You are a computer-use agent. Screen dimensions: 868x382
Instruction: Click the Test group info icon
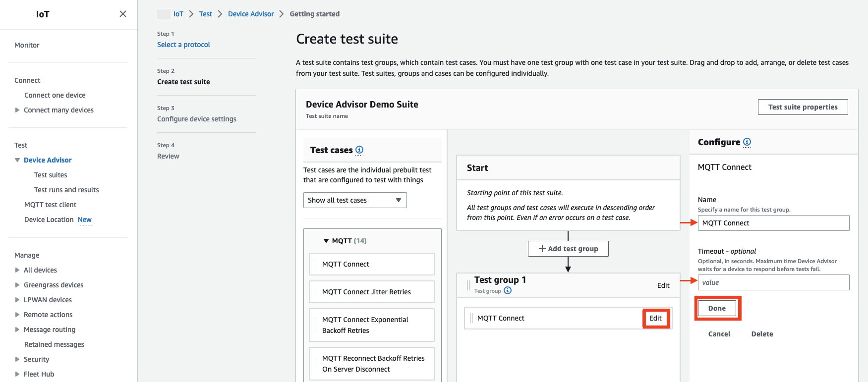[x=508, y=290]
